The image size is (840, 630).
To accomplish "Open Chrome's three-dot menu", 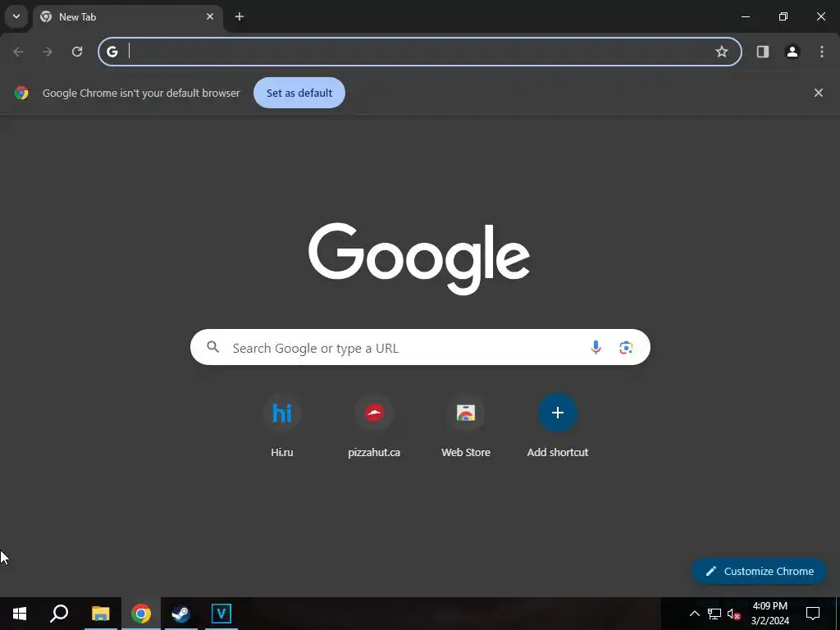I will (x=822, y=52).
